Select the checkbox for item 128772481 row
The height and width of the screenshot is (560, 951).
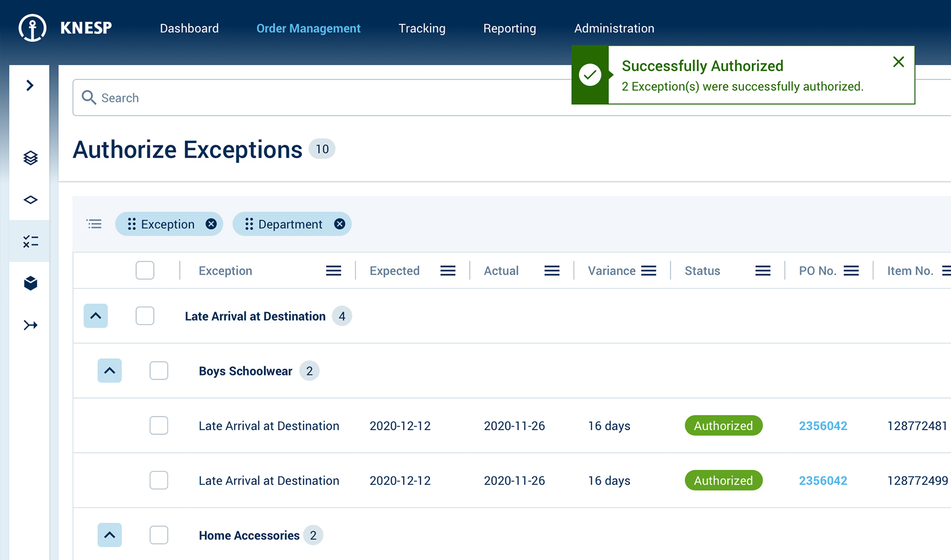point(159,426)
